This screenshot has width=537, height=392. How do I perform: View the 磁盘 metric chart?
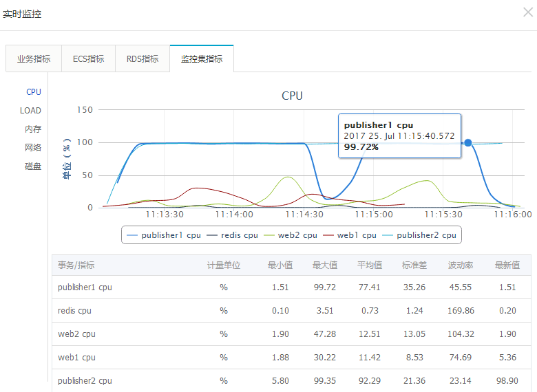[33, 166]
